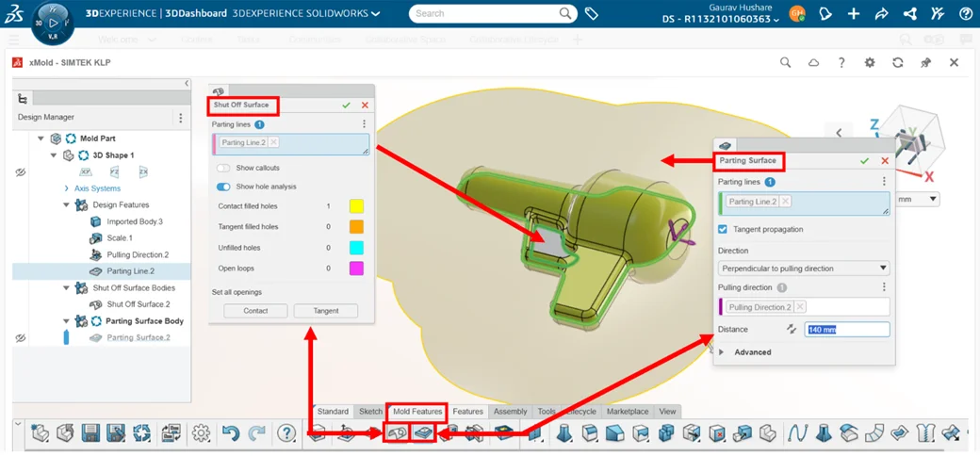Reverse the Distance direction icon
Viewport: 980px width, 456px height.
791,329
